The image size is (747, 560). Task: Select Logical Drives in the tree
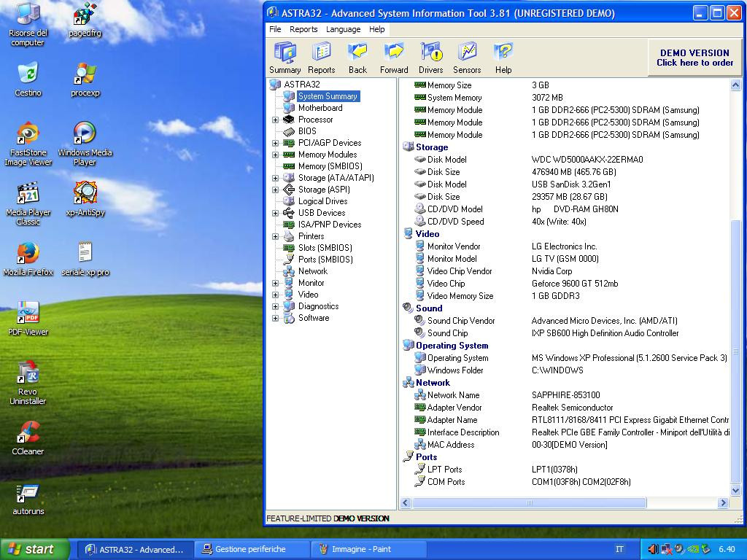(322, 201)
